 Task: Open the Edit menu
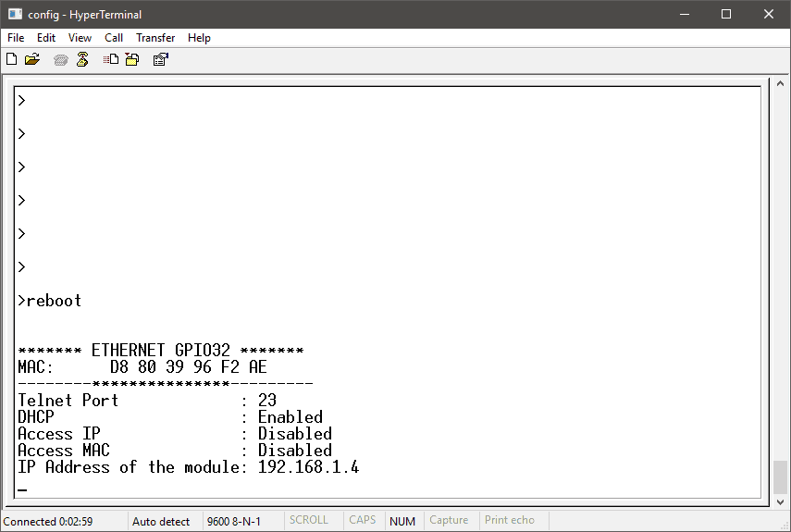(x=46, y=38)
